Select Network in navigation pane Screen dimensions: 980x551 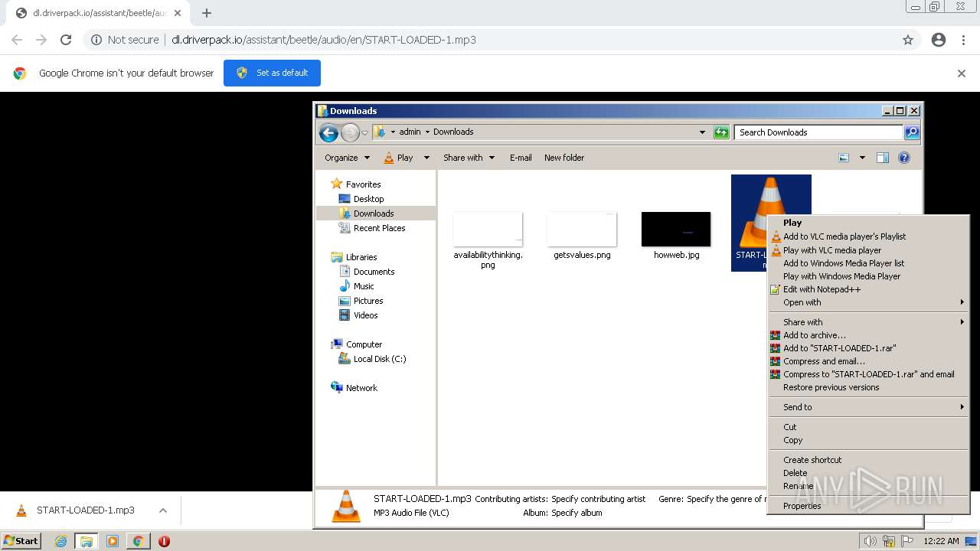point(361,388)
